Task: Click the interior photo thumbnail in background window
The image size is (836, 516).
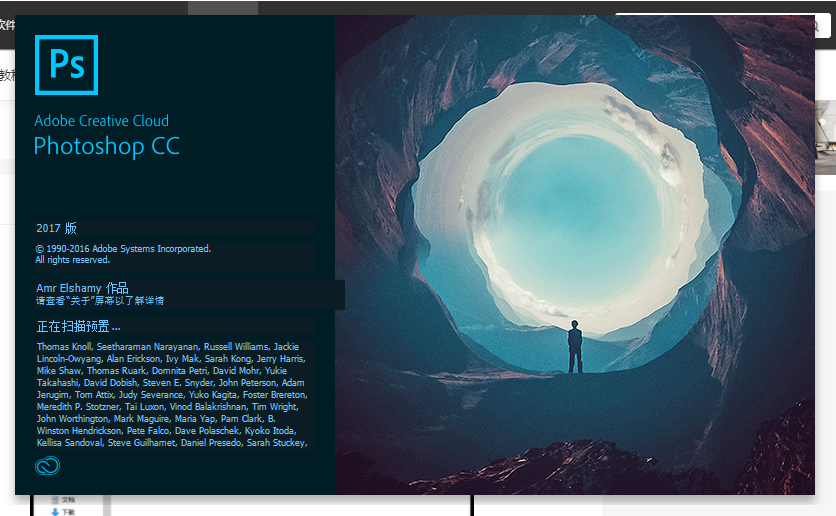Action: 825,137
